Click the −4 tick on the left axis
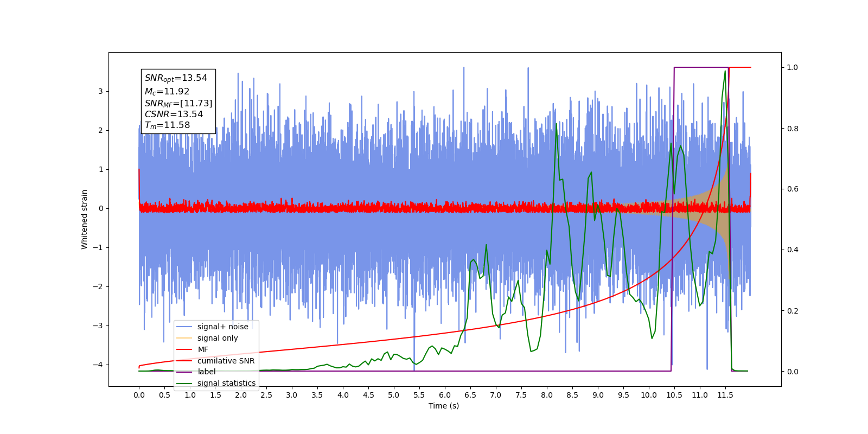 (98, 365)
